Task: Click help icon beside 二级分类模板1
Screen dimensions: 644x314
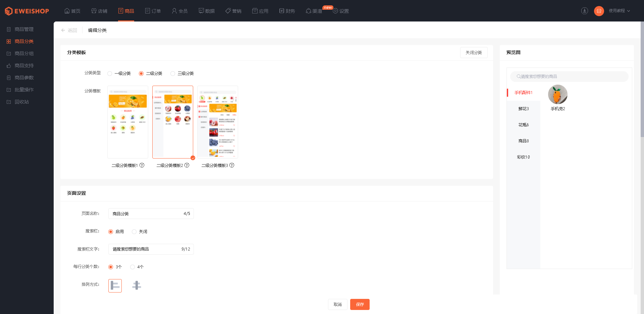Action: tap(142, 165)
